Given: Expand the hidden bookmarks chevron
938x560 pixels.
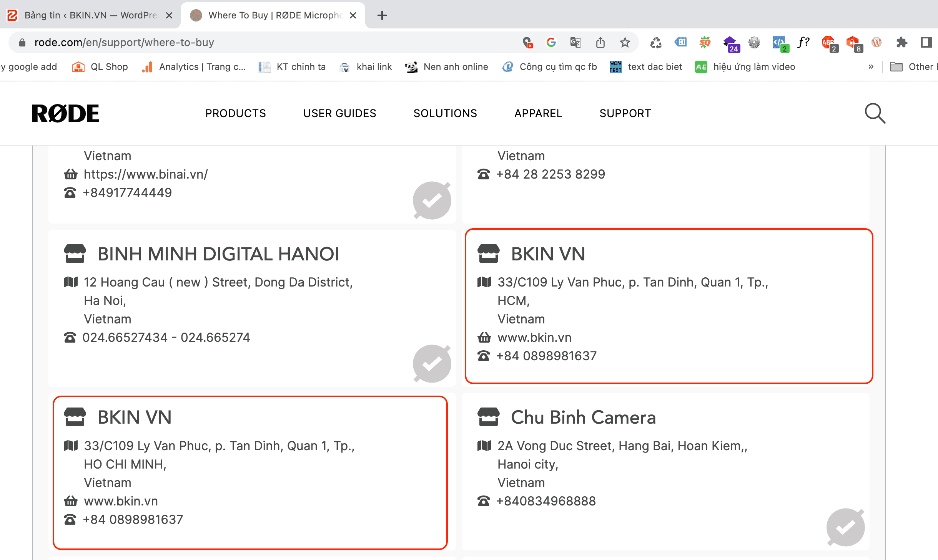Looking at the screenshot, I should (871, 67).
